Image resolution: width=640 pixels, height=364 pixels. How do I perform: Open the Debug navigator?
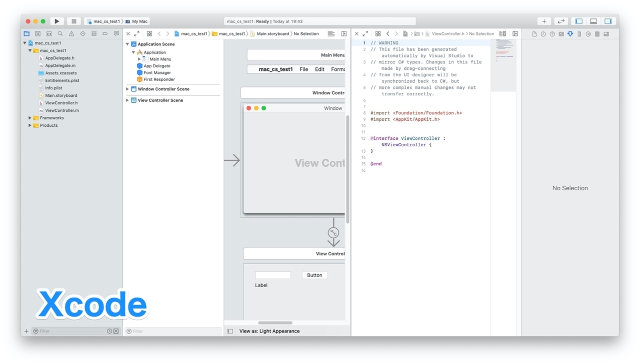pos(94,33)
